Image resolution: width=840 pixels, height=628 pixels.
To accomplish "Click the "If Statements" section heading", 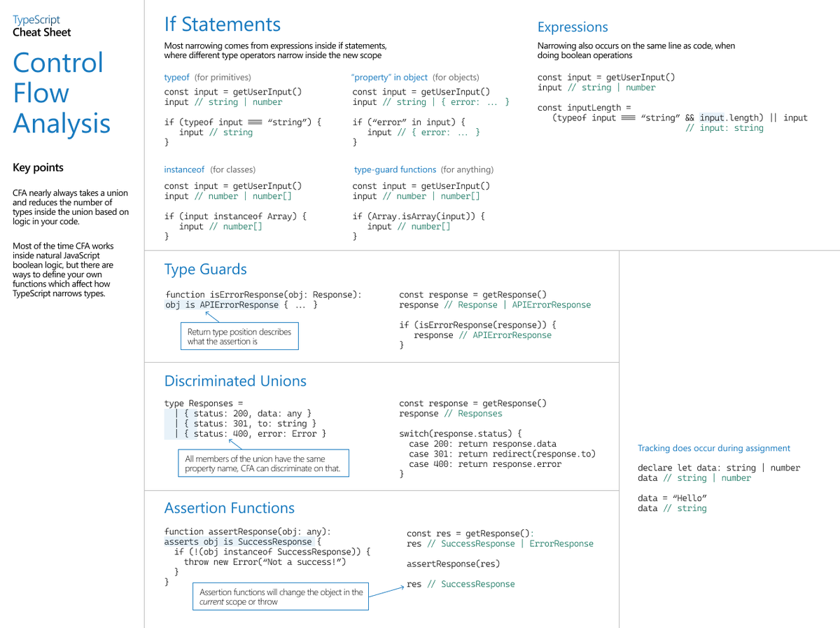I will [222, 24].
